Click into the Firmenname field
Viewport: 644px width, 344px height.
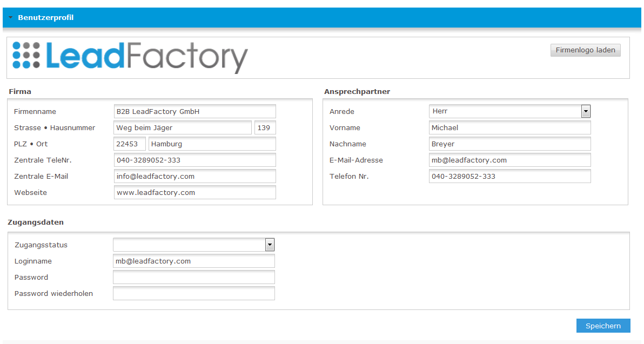(x=194, y=111)
